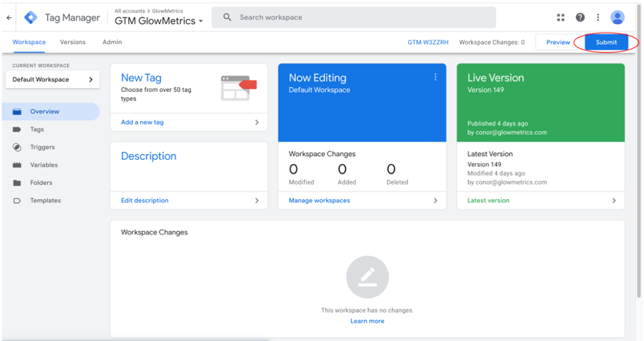
Task: Click the Tags sidebar icon
Action: (x=17, y=129)
